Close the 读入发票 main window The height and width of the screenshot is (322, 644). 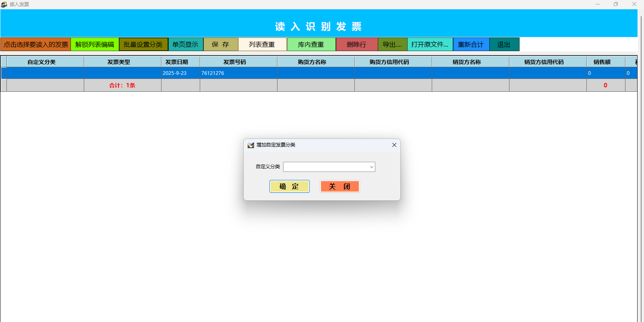[x=634, y=4]
